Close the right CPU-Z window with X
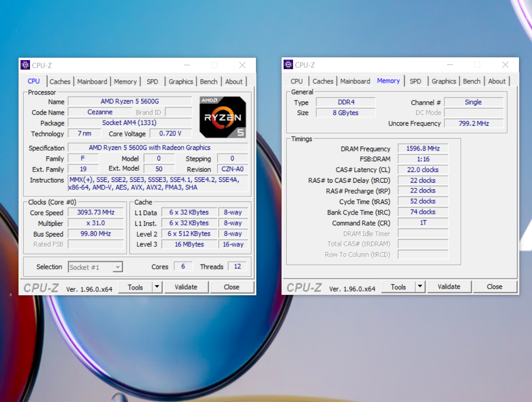Screen dimensions: 532x402 coord(505,65)
